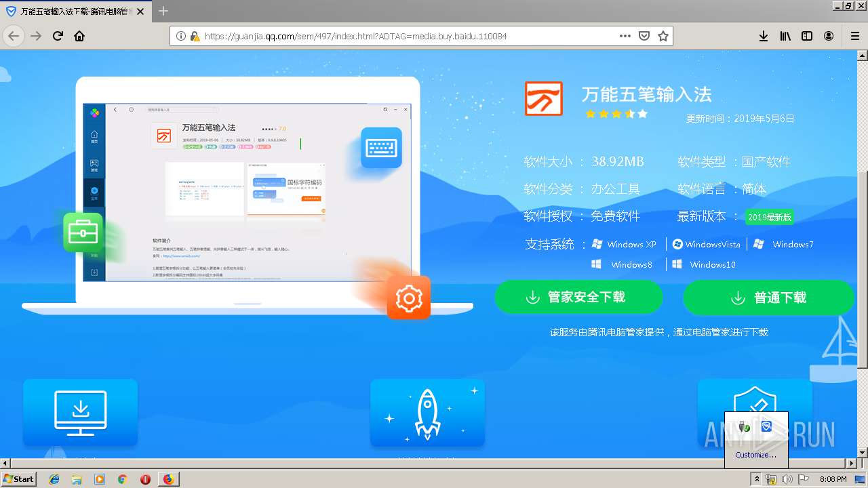
Task: Open new tab with plus button
Action: 163,11
